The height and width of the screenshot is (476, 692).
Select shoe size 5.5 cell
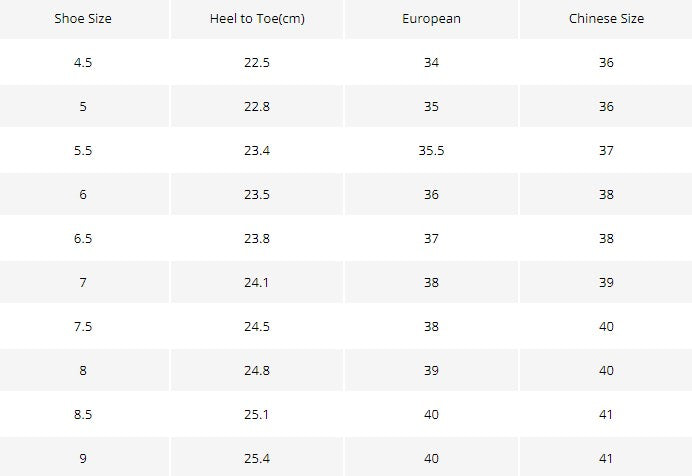click(83, 150)
